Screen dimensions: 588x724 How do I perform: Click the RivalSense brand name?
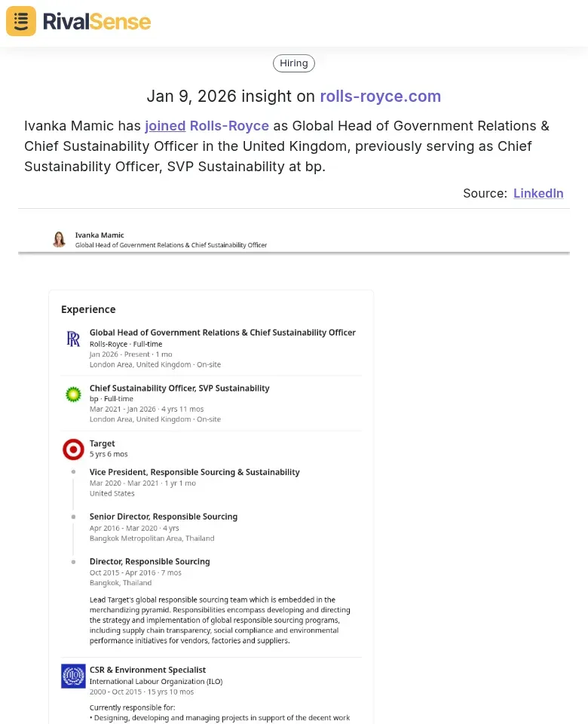tap(96, 21)
